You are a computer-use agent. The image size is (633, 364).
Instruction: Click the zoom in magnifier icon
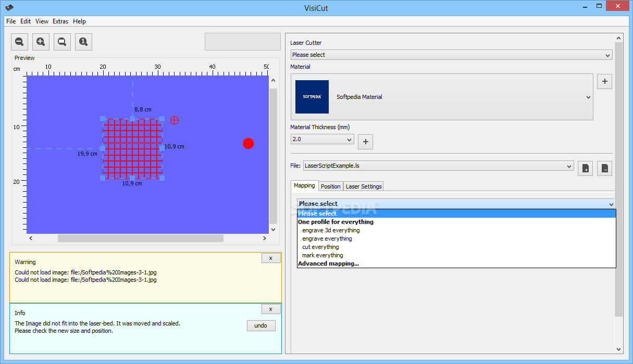[41, 42]
